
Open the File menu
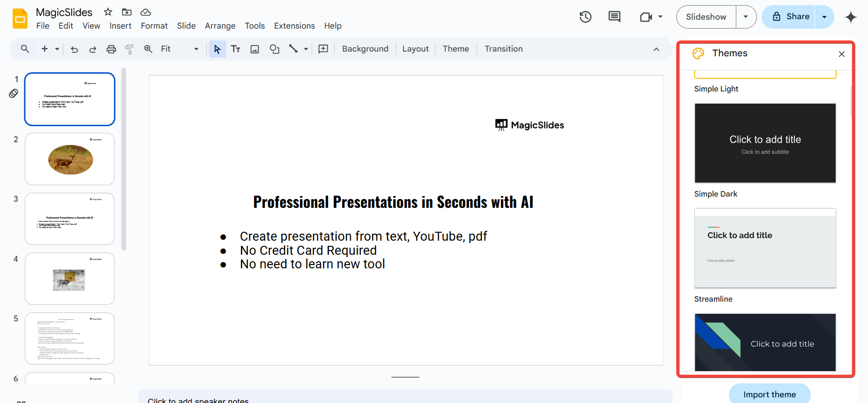point(43,26)
